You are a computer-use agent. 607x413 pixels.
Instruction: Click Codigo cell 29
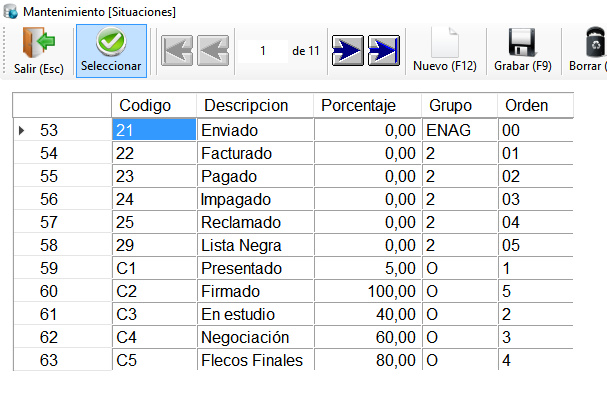(154, 245)
